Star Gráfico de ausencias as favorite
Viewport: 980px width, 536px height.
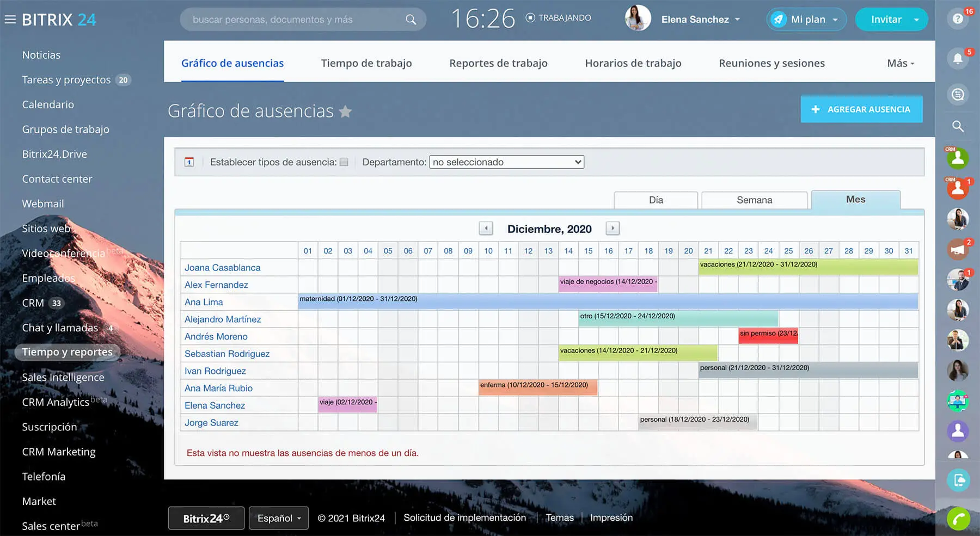(x=345, y=112)
